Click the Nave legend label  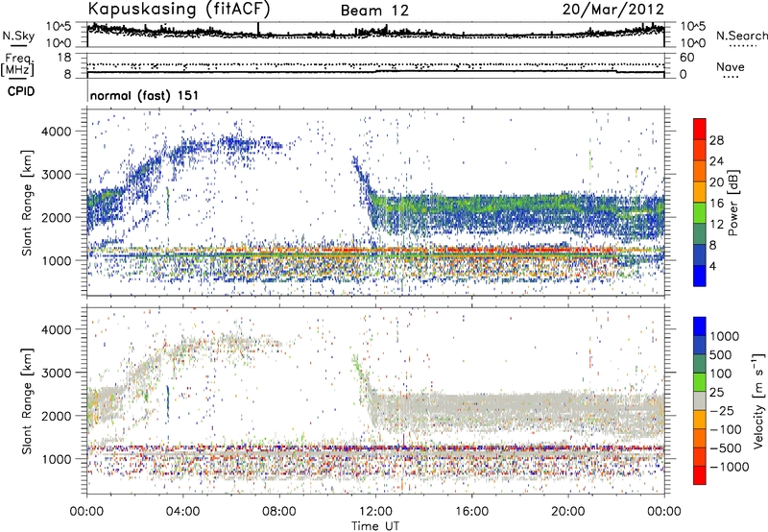pyautogui.click(x=731, y=66)
